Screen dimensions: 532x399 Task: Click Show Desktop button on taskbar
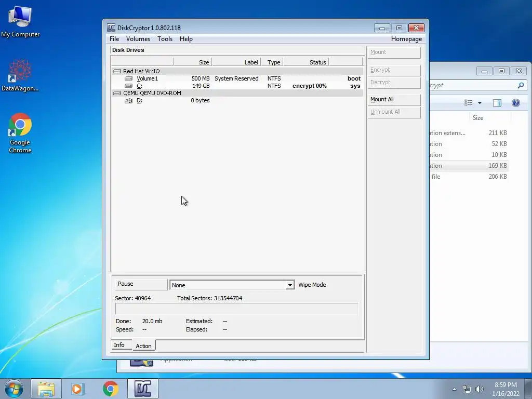[x=528, y=389]
